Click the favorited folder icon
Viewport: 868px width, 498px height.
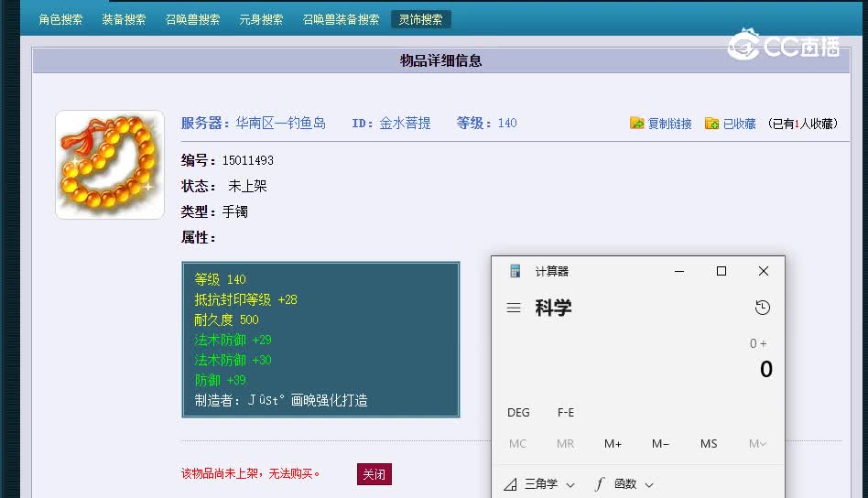(711, 124)
